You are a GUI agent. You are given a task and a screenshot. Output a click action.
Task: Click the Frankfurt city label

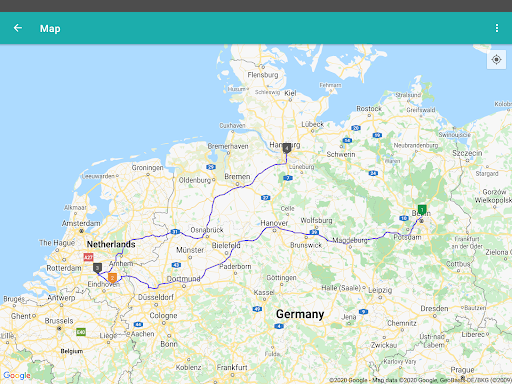[x=232, y=367]
